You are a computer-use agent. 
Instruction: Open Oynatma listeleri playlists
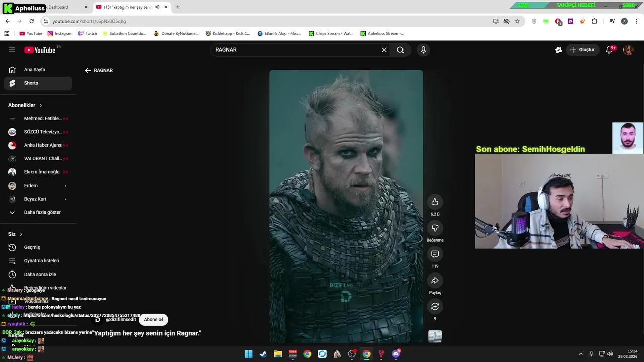pyautogui.click(x=38, y=261)
